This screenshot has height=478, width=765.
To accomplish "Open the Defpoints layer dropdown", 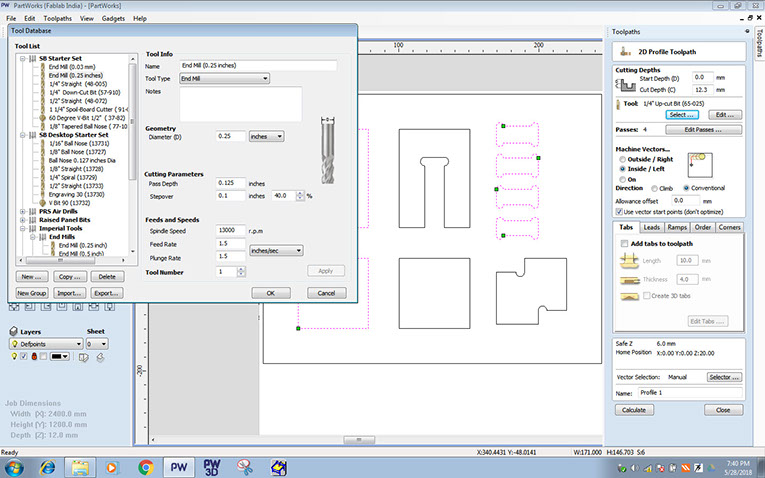I will [46, 344].
